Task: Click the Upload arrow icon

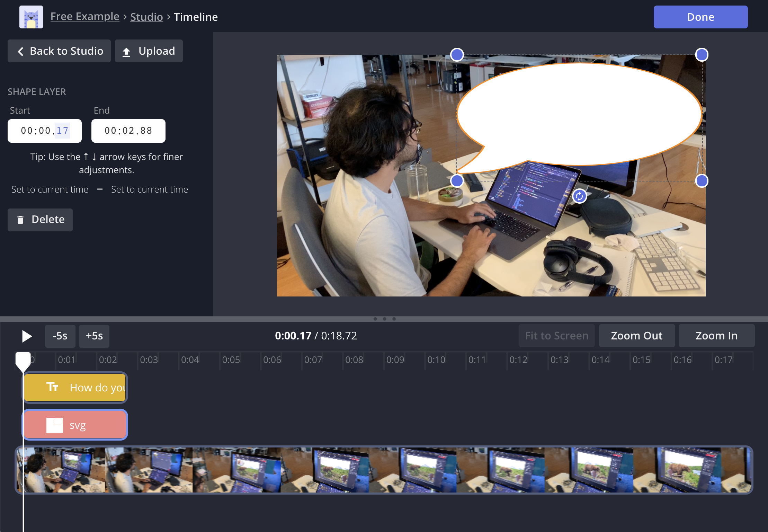Action: [126, 51]
